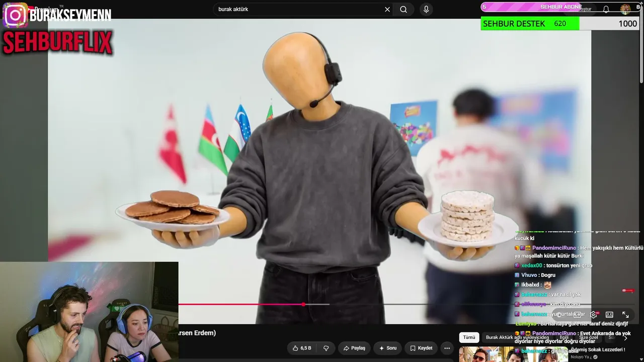Image resolution: width=644 pixels, height=362 pixels.
Task: Show more filter chips with right arrow
Action: pyautogui.click(x=625, y=338)
